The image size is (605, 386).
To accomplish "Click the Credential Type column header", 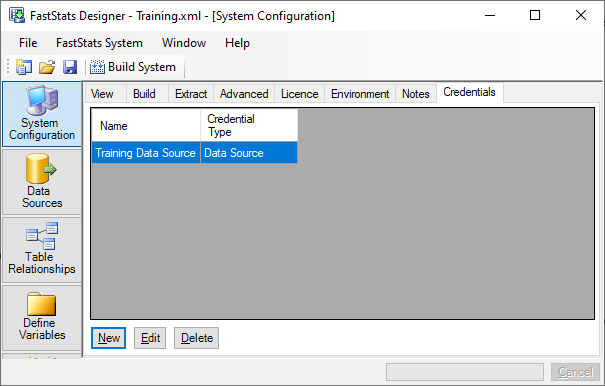I will coord(249,125).
